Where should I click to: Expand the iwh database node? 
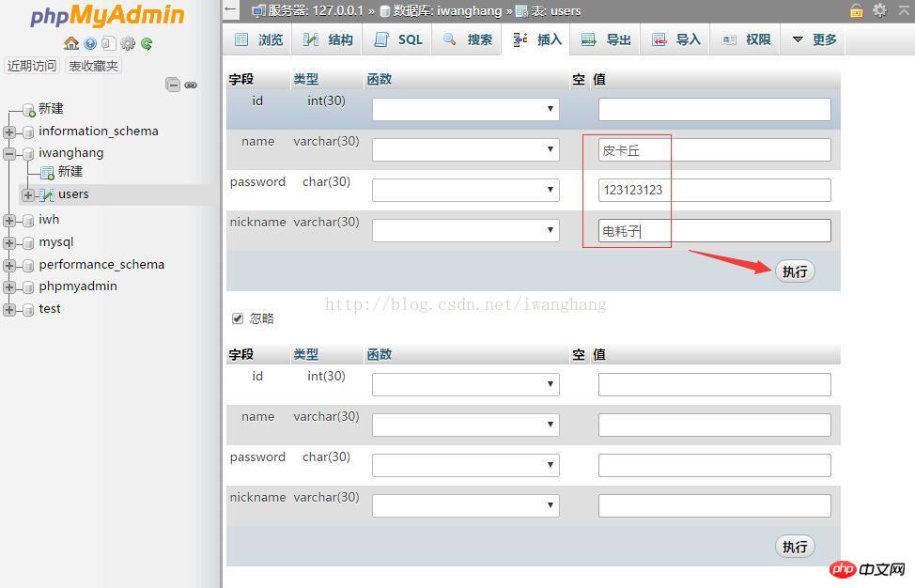(8, 221)
